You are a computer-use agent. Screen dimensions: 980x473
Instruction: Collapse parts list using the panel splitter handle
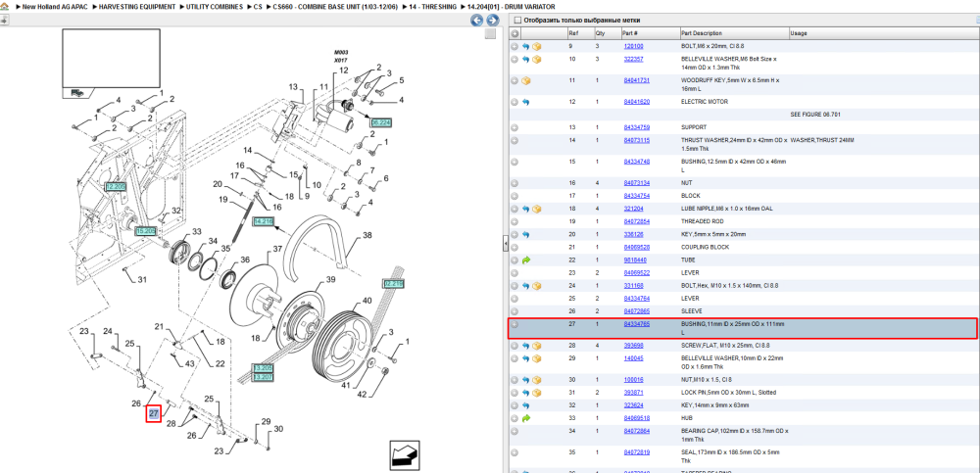[x=506, y=244]
